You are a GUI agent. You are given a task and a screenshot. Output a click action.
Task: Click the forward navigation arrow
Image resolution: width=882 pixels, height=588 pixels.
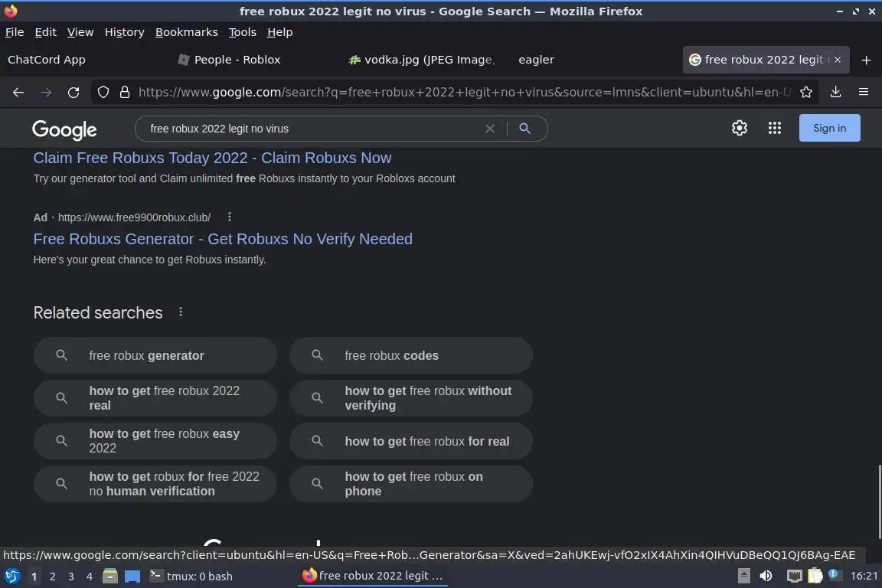tap(46, 93)
